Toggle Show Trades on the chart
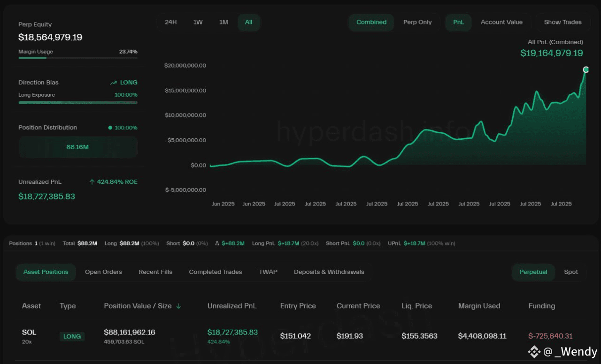Screen dimensions: 601x364 tap(562, 23)
